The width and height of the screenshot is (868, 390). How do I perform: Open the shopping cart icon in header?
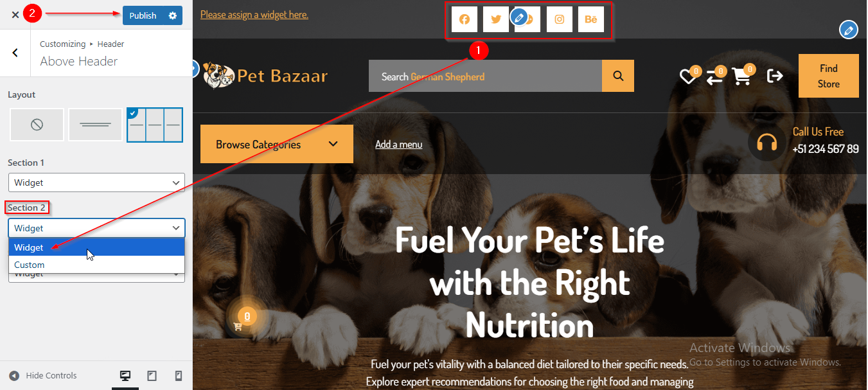pos(741,76)
